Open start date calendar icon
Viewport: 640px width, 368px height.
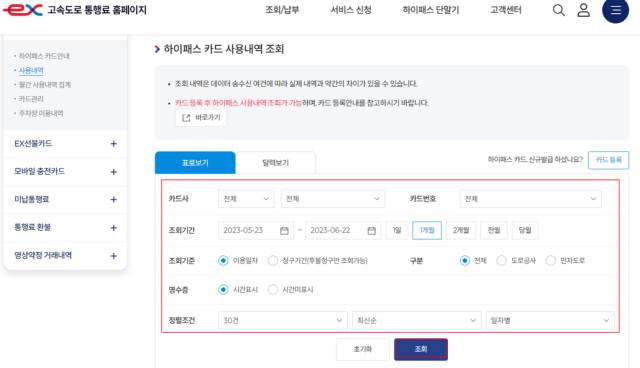(284, 231)
